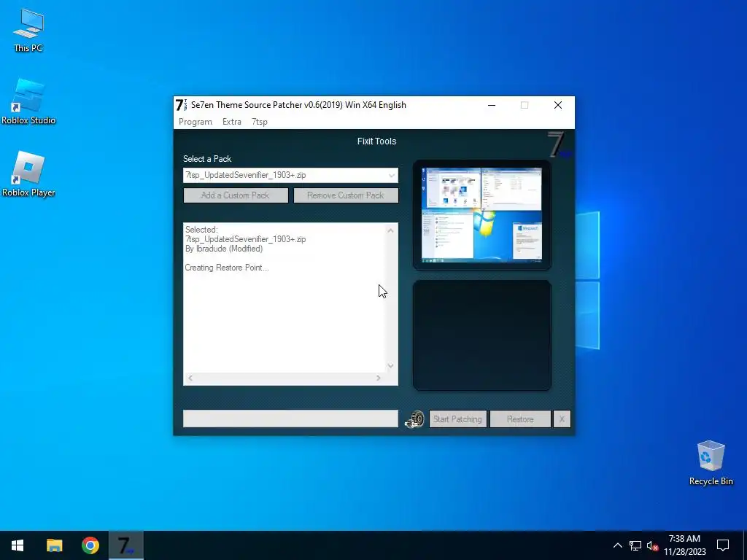Open the notification center icon

coord(723,545)
